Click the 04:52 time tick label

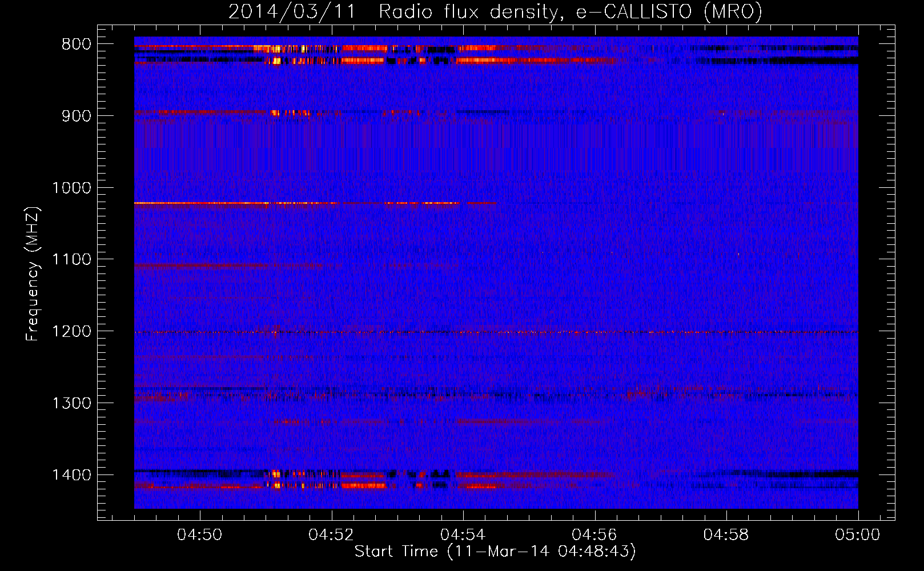[331, 535]
